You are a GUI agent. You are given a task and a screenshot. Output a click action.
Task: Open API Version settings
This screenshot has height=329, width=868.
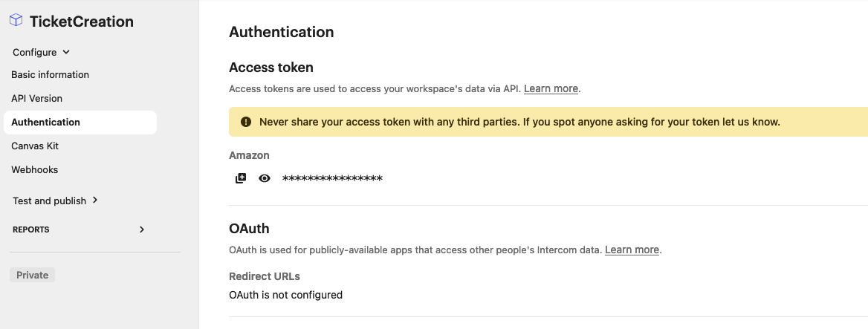pyautogui.click(x=36, y=99)
